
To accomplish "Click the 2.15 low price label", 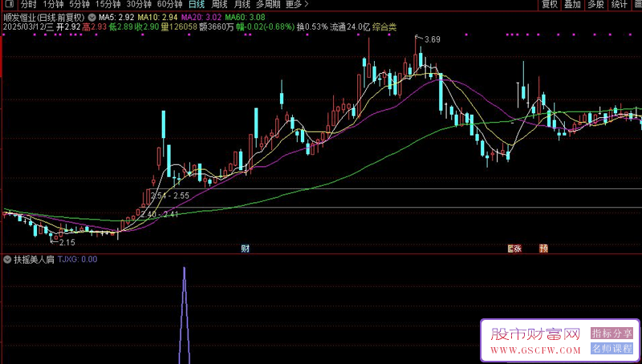I will click(x=67, y=242).
